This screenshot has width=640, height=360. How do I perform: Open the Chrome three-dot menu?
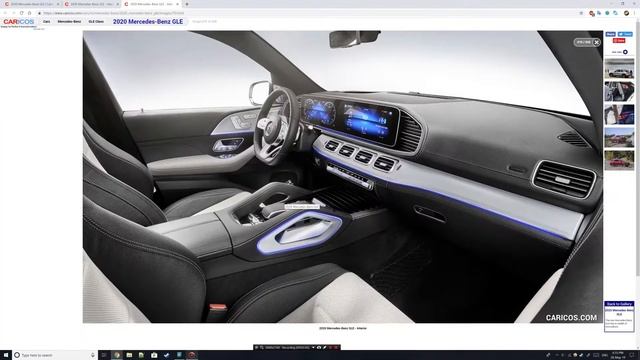click(635, 13)
